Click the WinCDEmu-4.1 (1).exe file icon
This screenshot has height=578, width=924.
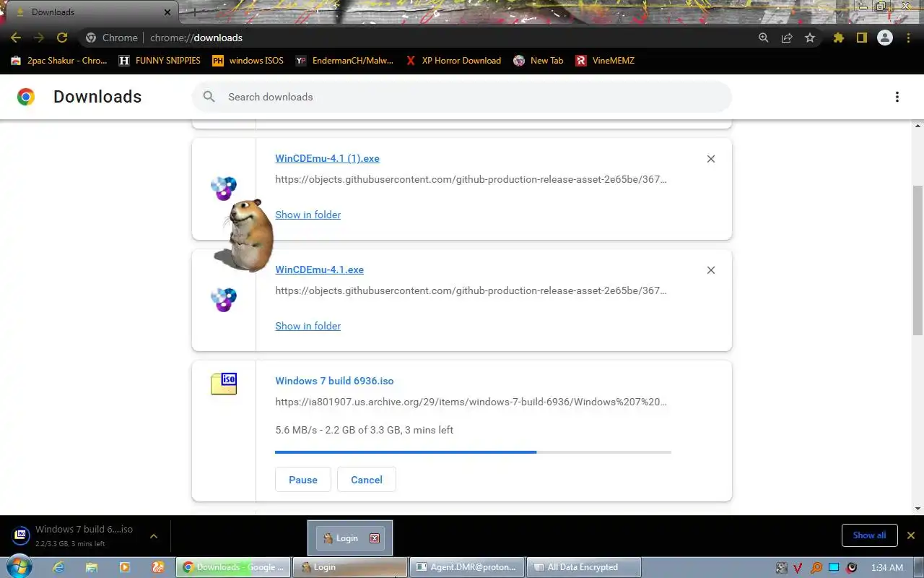tap(223, 189)
